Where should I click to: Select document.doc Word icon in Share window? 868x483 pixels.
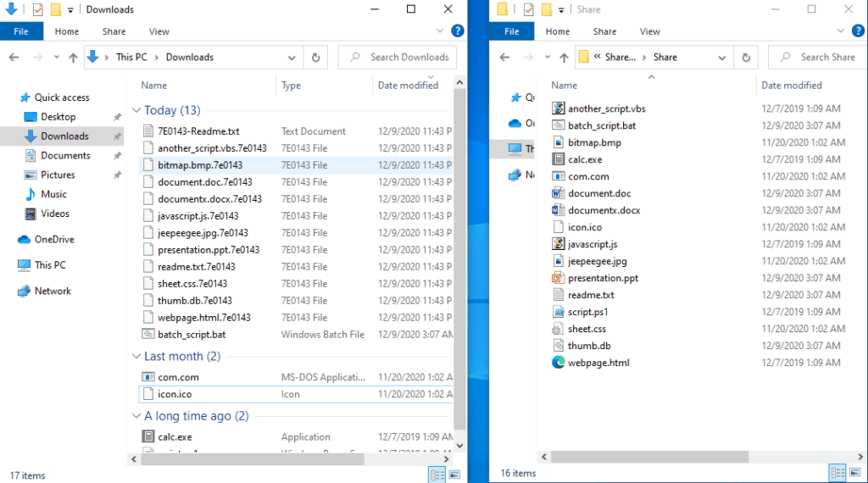pos(558,193)
